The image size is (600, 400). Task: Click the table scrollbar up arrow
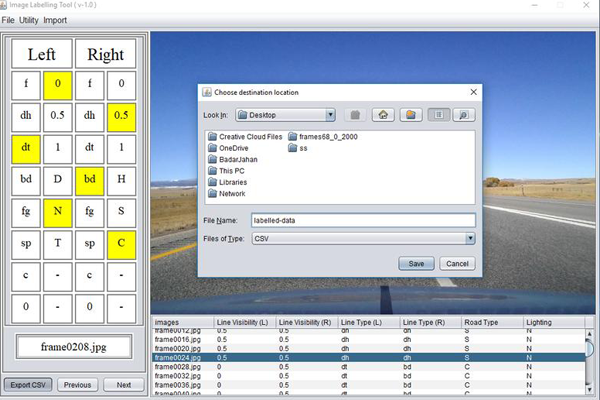[590, 334]
